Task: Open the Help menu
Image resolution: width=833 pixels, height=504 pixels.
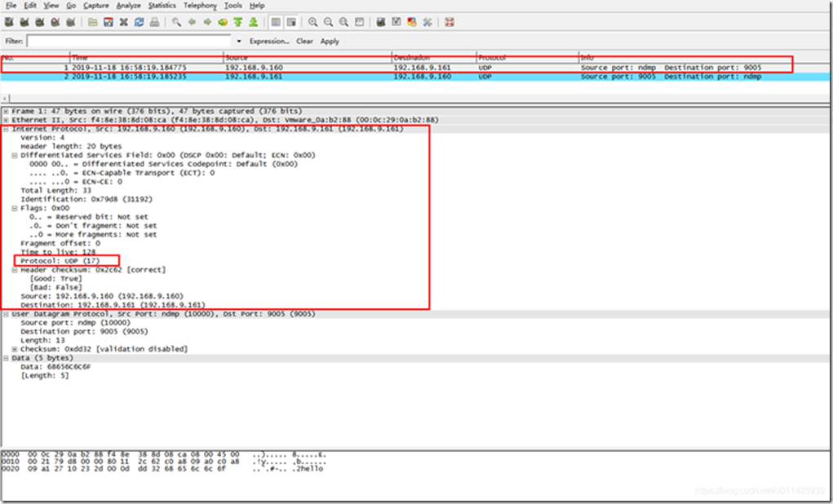Action: [x=257, y=6]
